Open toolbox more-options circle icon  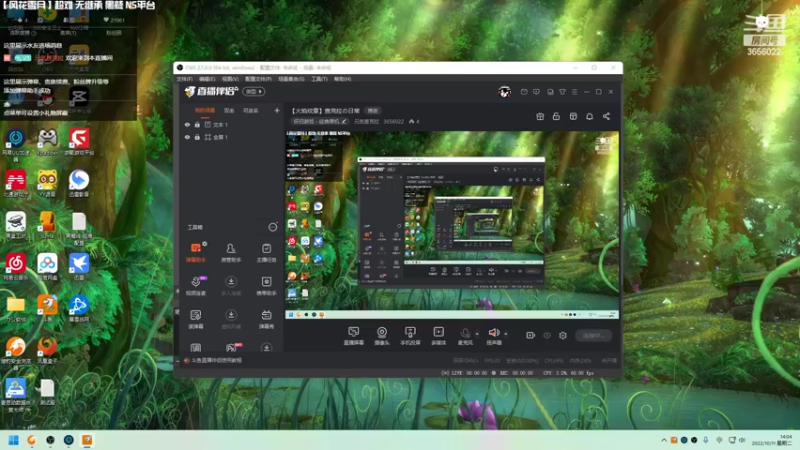coord(273,227)
